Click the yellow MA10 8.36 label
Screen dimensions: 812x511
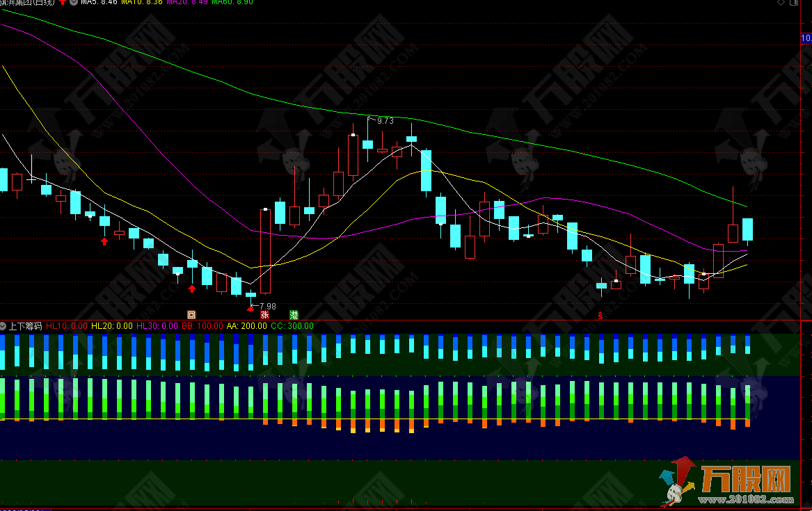coord(142,2)
